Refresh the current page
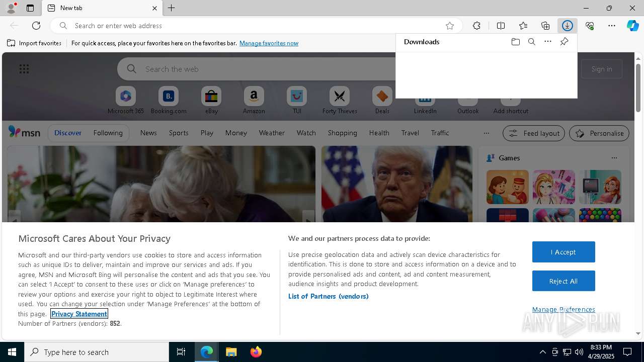The width and height of the screenshot is (644, 362). coord(36,26)
